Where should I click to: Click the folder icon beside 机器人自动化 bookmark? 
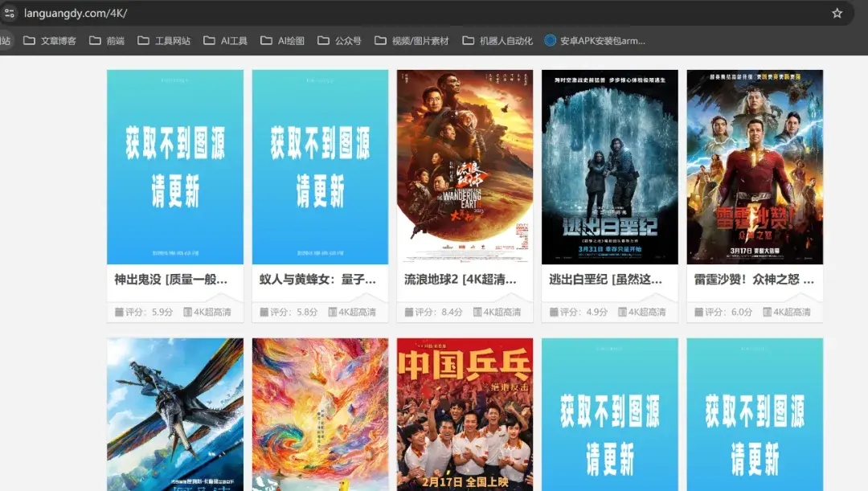click(x=466, y=40)
